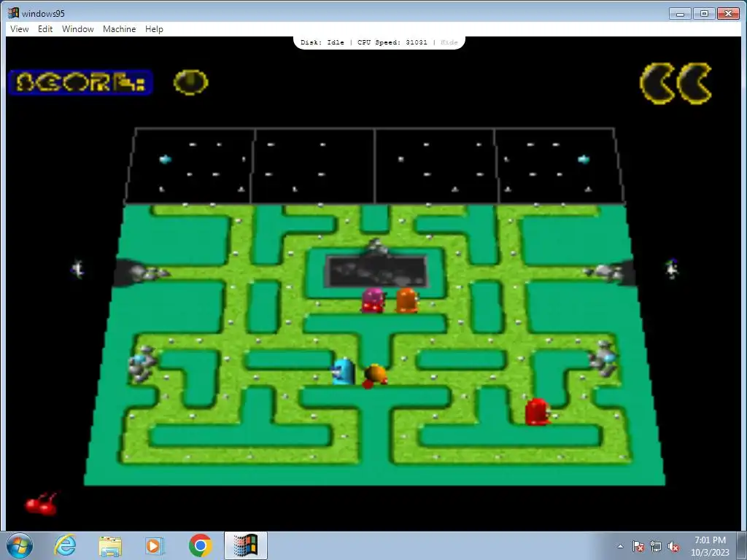The width and height of the screenshot is (747, 560).
Task: Click the SCORE label banner
Action: click(x=80, y=82)
